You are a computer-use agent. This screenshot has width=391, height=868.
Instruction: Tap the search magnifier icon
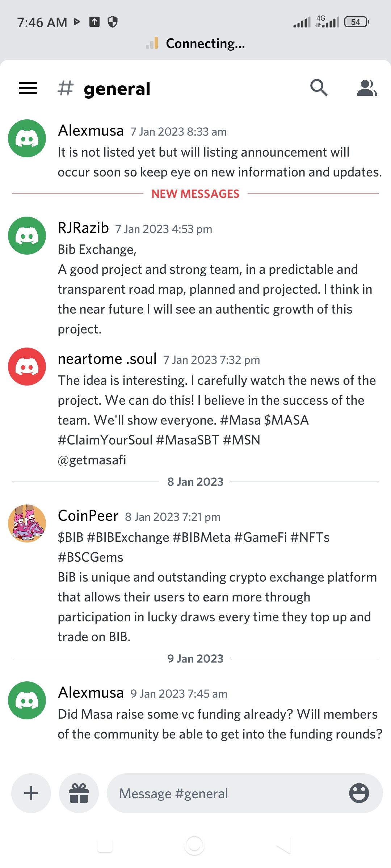pos(319,88)
